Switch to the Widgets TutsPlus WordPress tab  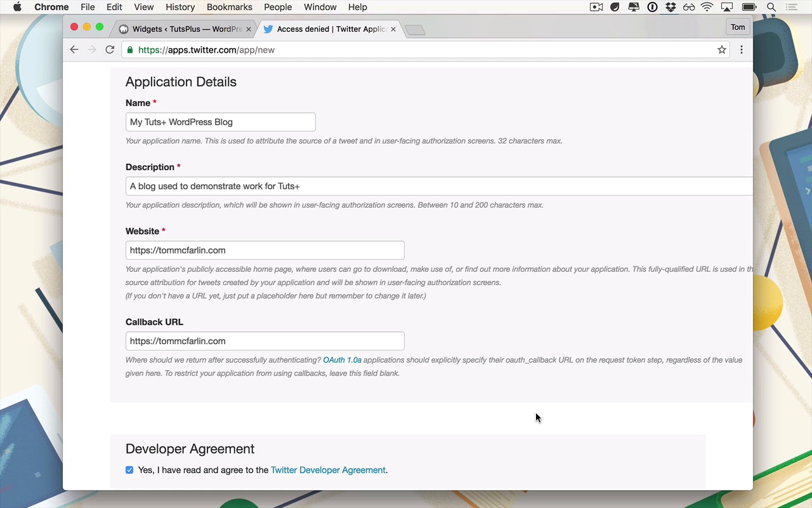coord(183,29)
